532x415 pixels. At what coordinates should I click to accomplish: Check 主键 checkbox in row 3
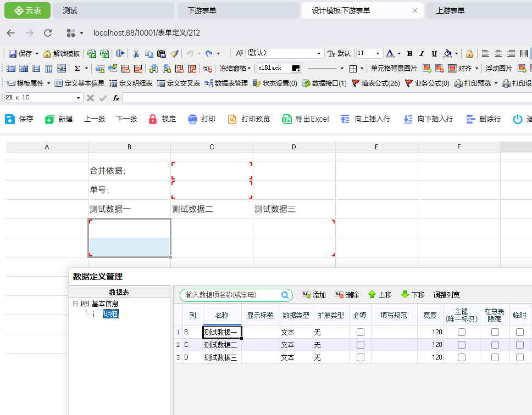click(x=462, y=357)
